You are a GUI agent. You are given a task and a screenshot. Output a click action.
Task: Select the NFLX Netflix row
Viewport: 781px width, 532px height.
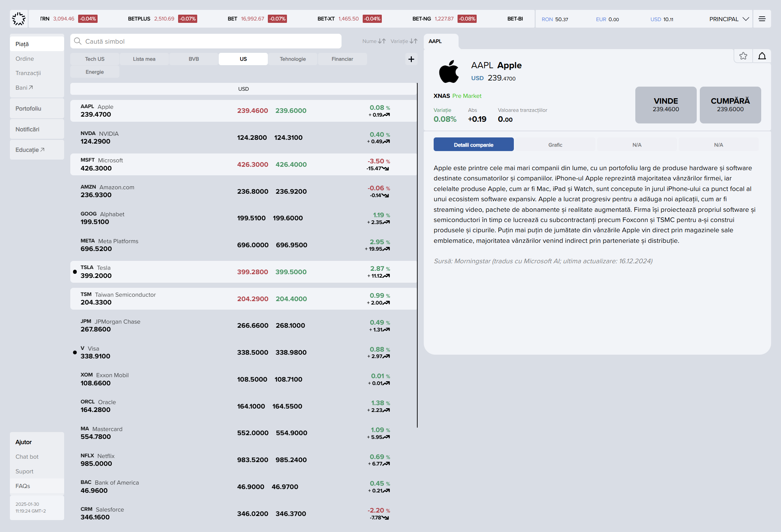(x=243, y=460)
